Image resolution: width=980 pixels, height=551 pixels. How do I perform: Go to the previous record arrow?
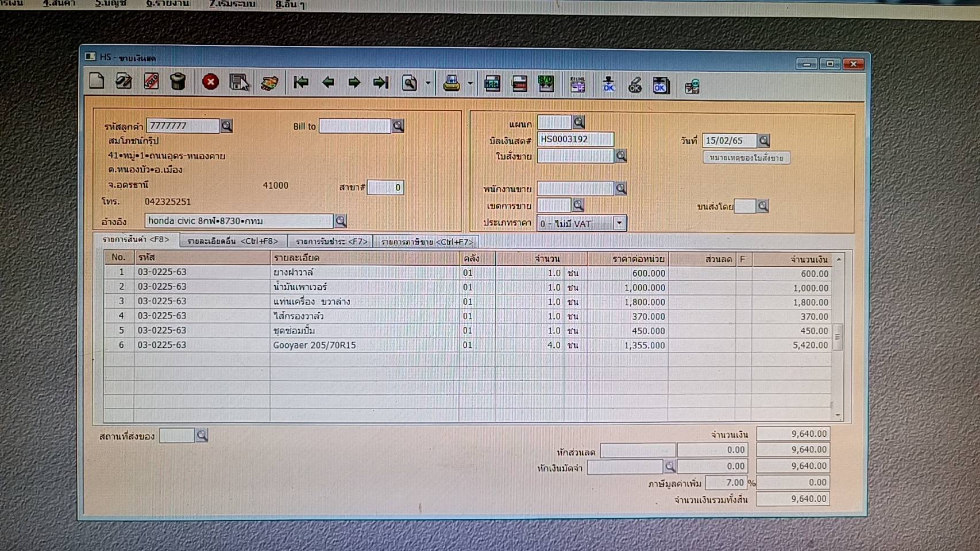[328, 83]
